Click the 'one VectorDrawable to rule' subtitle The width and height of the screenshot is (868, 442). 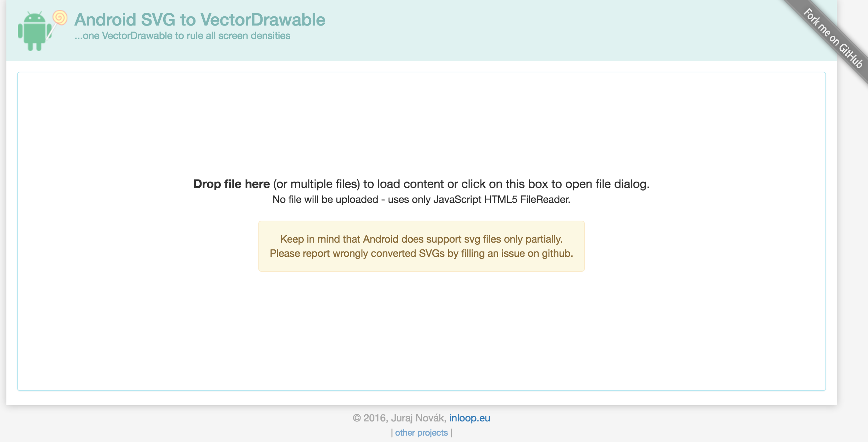[x=182, y=36]
